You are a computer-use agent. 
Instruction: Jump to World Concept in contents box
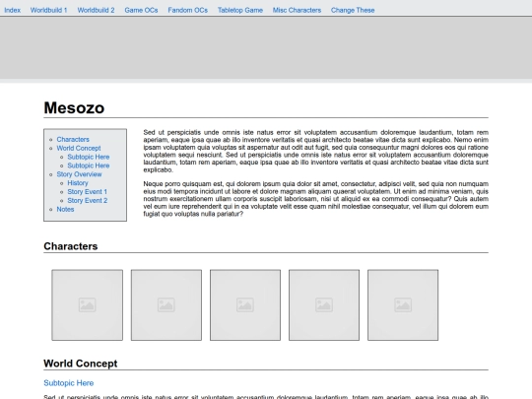pos(79,148)
